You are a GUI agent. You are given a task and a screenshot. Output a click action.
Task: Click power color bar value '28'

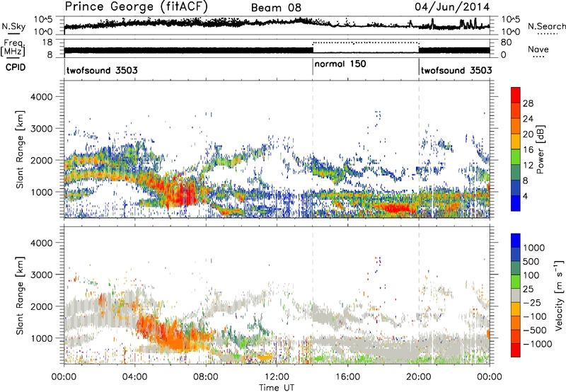click(528, 103)
